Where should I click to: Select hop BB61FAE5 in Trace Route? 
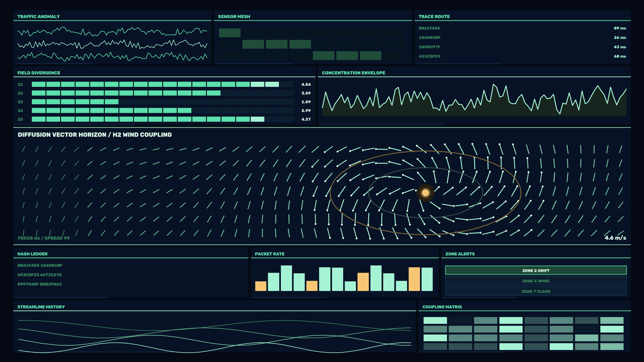pyautogui.click(x=429, y=28)
